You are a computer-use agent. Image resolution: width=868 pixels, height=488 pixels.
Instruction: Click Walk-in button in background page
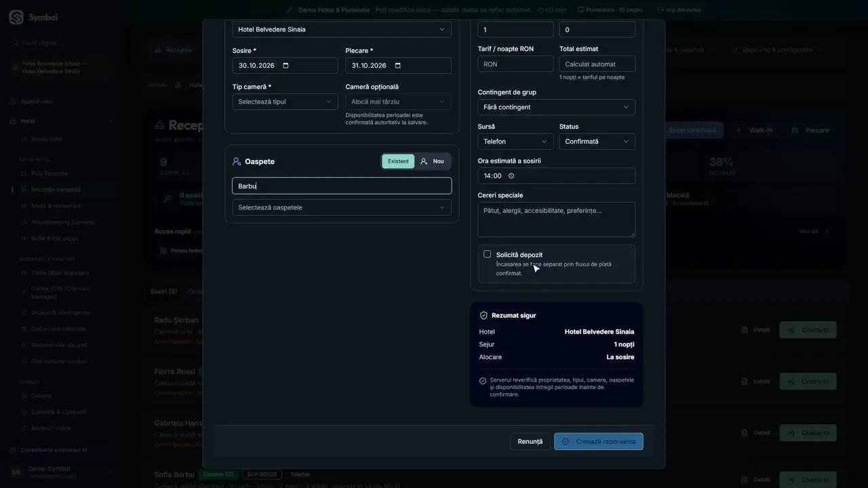pyautogui.click(x=754, y=130)
